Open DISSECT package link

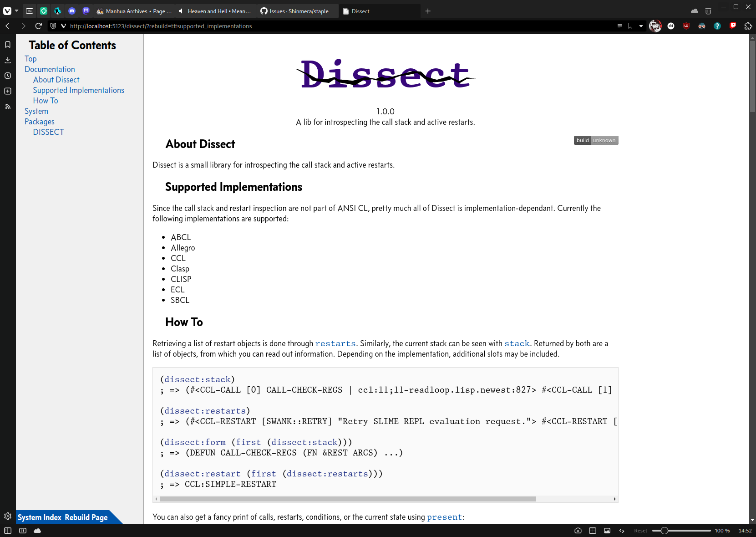48,132
